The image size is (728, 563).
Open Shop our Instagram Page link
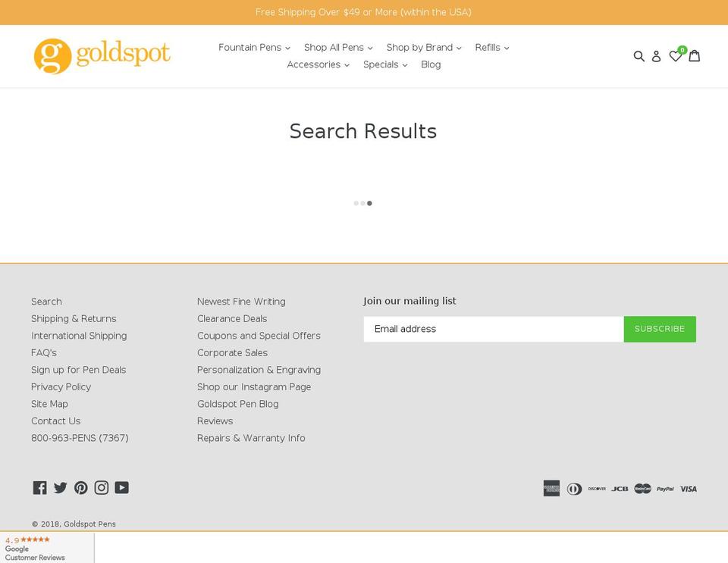point(254,386)
